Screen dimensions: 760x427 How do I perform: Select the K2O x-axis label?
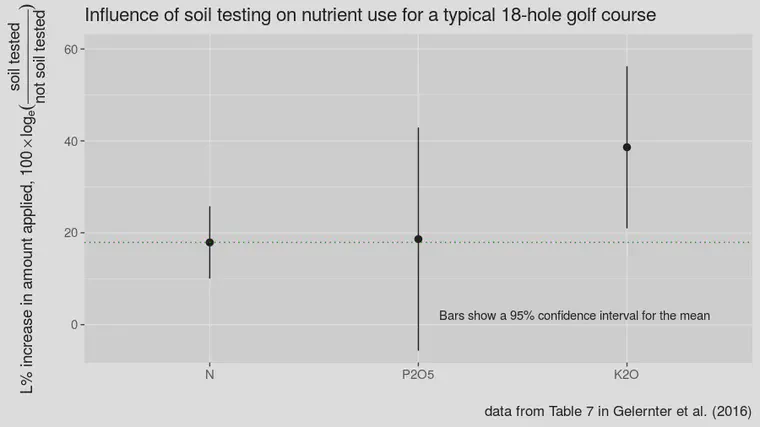point(626,375)
